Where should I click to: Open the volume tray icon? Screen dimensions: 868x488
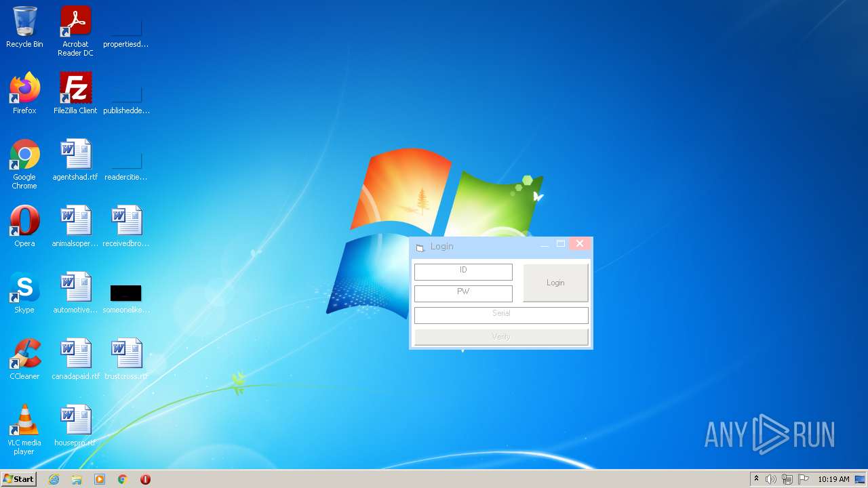(771, 479)
